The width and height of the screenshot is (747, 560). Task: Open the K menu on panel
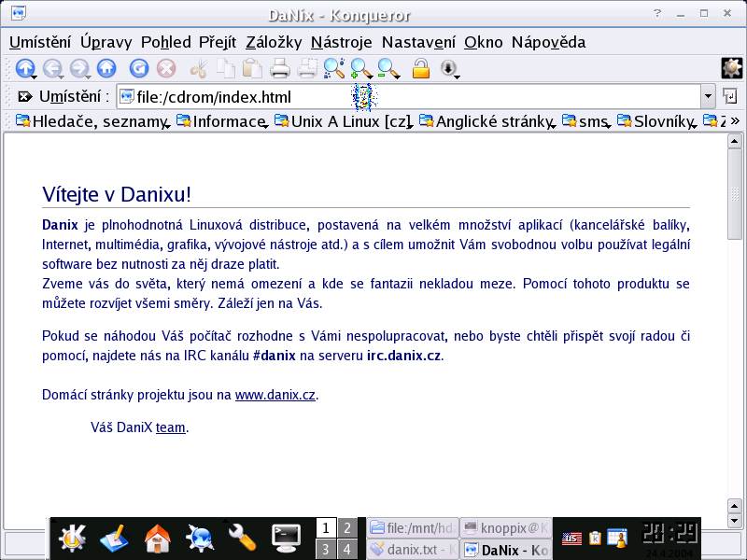click(72, 539)
